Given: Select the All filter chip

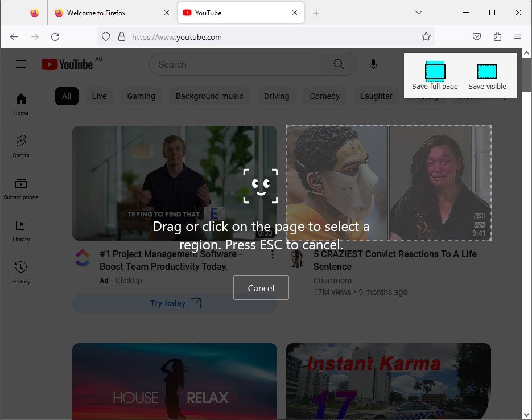Looking at the screenshot, I should coord(67,96).
